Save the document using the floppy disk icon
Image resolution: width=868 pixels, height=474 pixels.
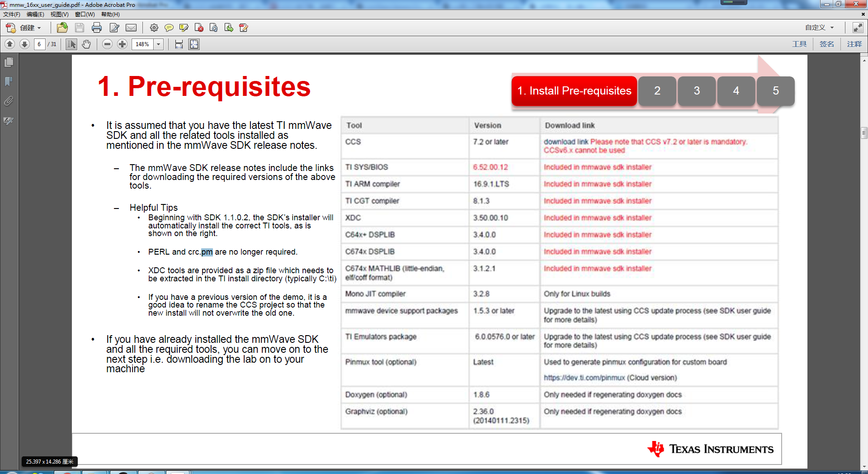(x=80, y=28)
